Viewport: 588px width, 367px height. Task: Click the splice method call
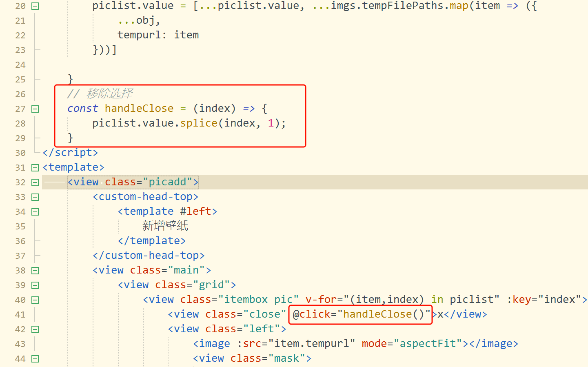[x=199, y=123]
